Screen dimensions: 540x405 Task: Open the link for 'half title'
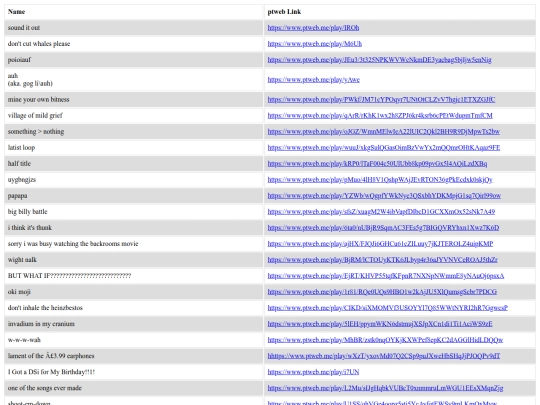click(x=377, y=164)
